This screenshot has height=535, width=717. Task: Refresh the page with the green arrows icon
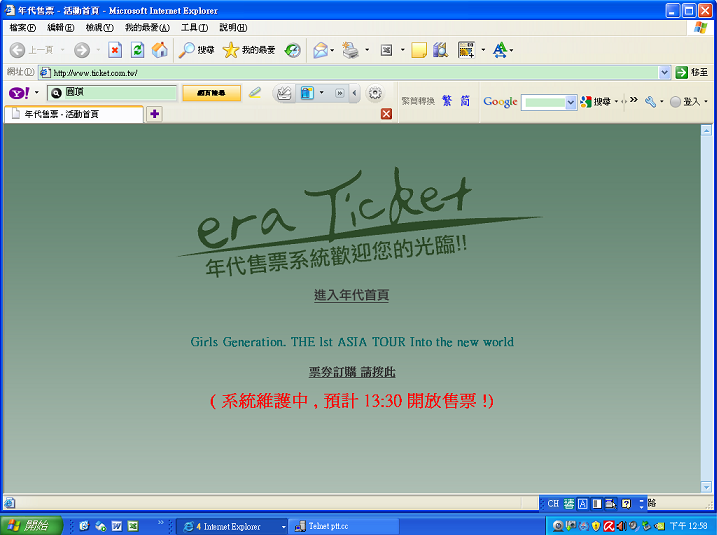pos(138,50)
